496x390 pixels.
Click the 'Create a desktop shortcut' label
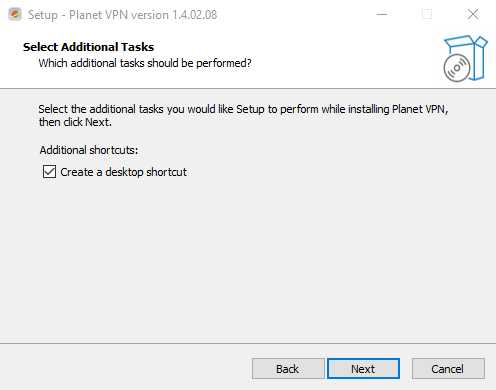tap(123, 172)
